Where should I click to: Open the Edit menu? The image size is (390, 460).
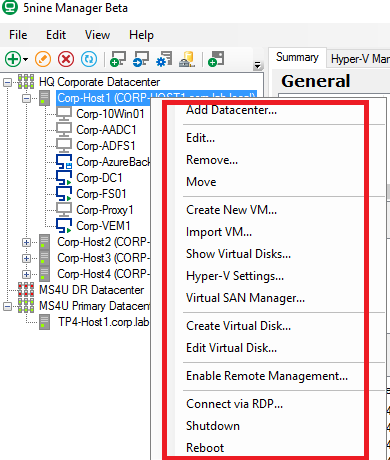tap(56, 35)
